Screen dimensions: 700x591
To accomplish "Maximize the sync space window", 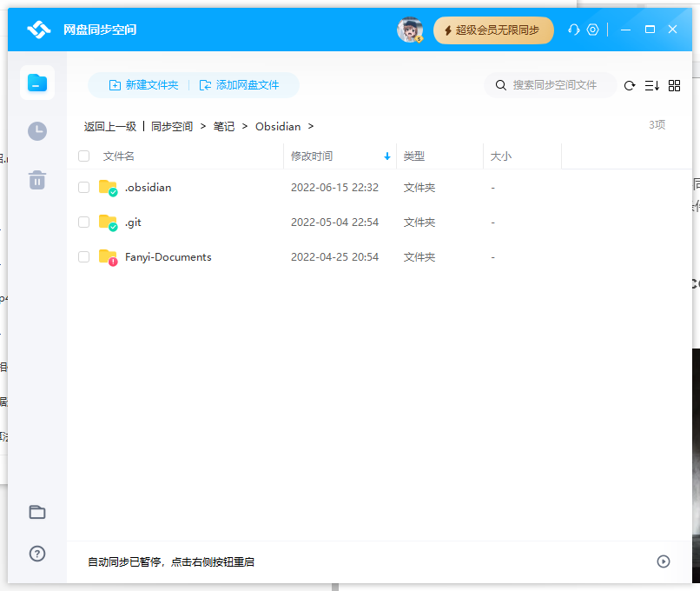I will [x=650, y=30].
